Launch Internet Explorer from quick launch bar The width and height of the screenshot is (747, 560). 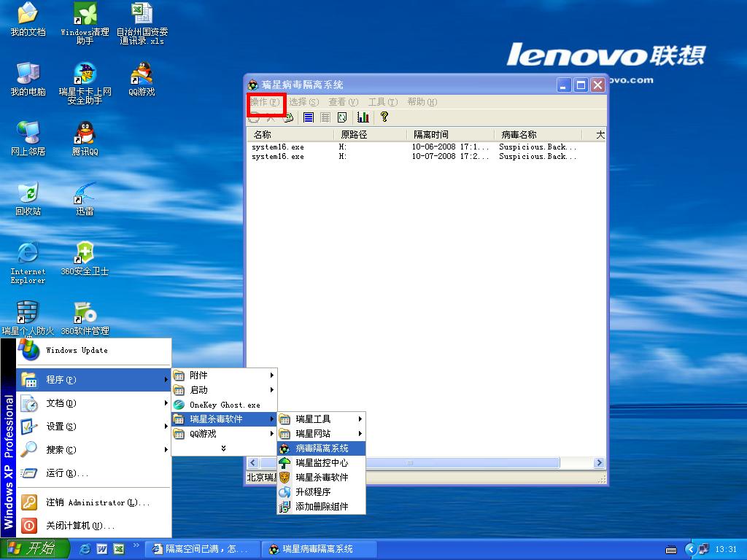click(85, 549)
